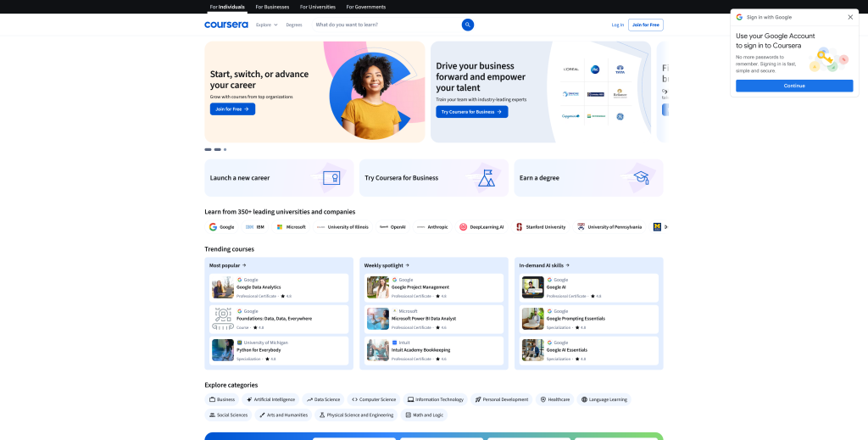Close the Sign in with Google popup
This screenshot has width=868, height=440.
coord(850,17)
